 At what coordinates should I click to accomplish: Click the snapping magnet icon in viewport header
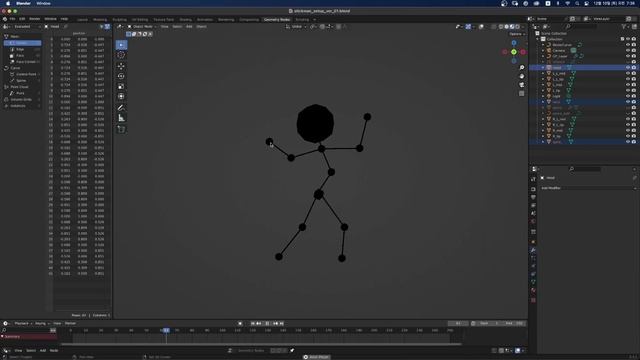[322, 27]
